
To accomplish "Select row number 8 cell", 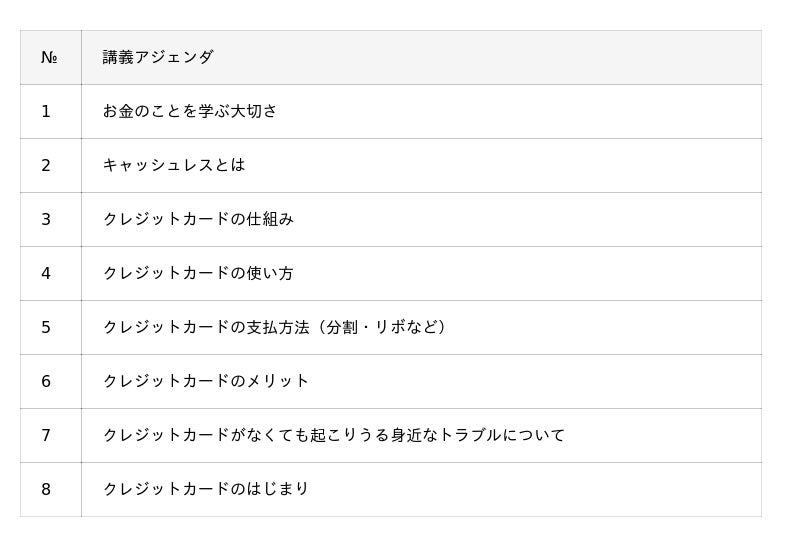I will click(46, 490).
